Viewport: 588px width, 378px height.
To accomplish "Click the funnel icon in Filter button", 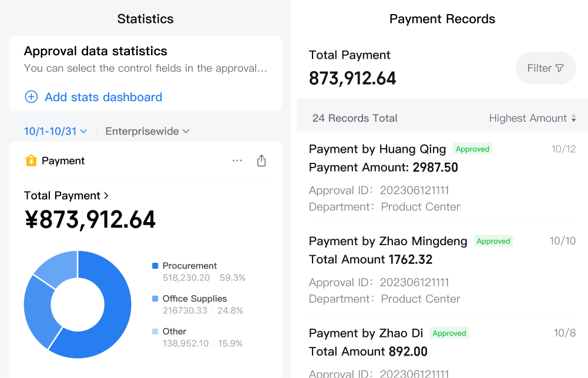I will coord(559,68).
